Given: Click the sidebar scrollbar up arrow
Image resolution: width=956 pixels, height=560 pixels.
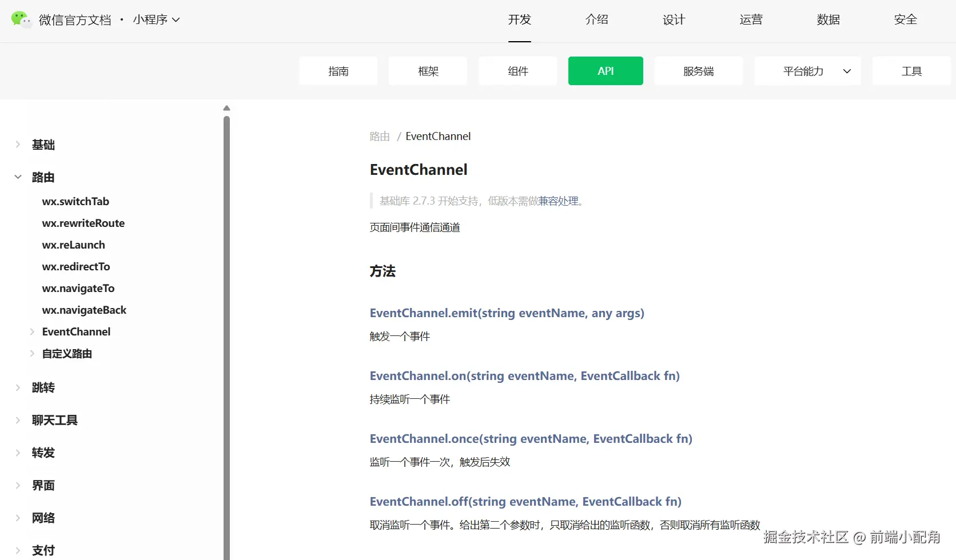Looking at the screenshot, I should (x=226, y=107).
